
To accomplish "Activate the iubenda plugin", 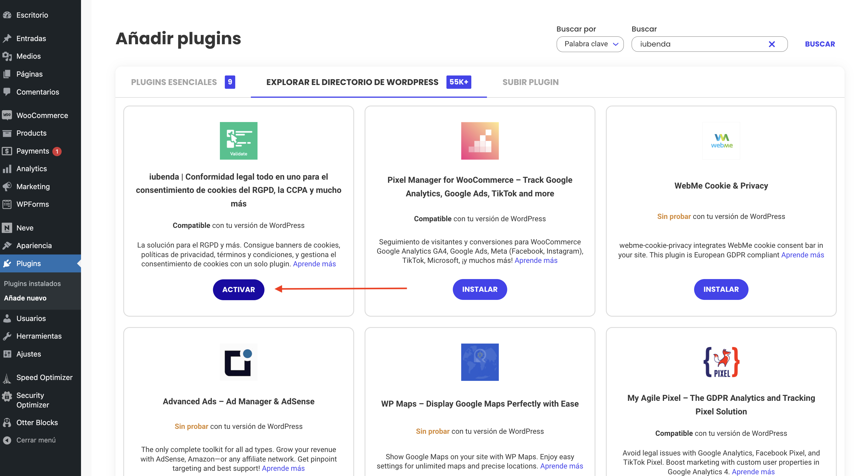I will (238, 289).
